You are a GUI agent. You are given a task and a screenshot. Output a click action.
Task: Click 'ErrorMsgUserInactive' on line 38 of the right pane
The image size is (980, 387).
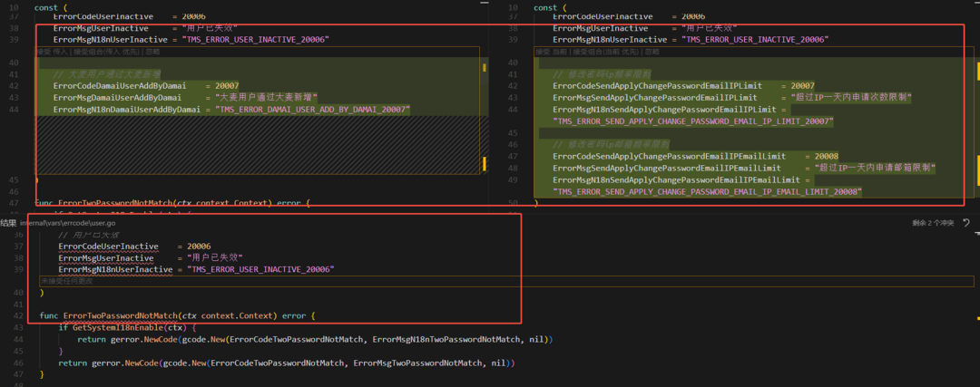[x=601, y=27]
